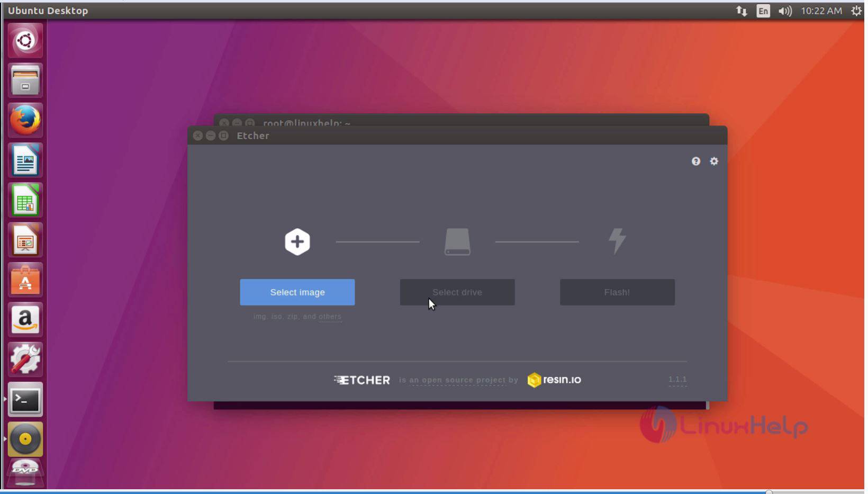868x494 pixels.
Task: Click the Flash! button
Action: click(x=617, y=292)
